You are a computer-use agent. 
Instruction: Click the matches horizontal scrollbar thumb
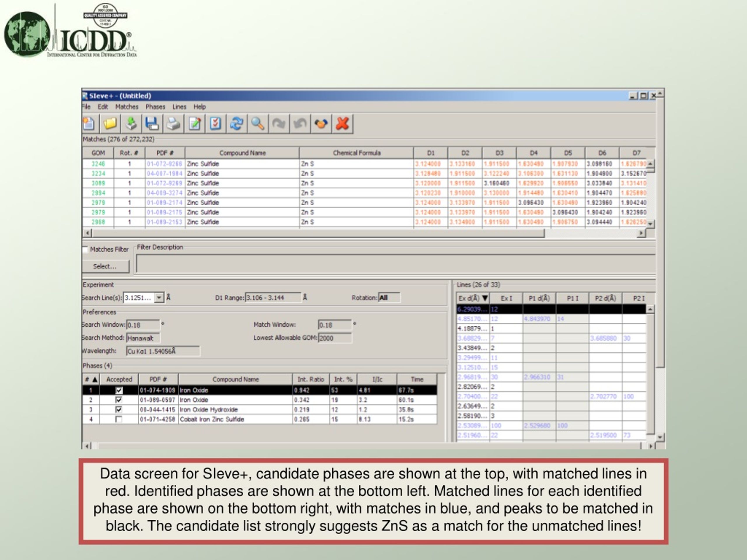(x=318, y=233)
